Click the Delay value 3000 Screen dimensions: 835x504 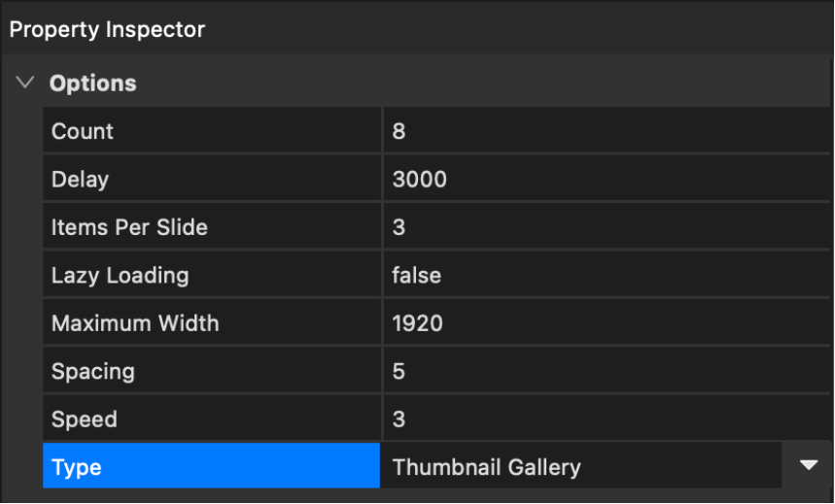[x=420, y=180]
